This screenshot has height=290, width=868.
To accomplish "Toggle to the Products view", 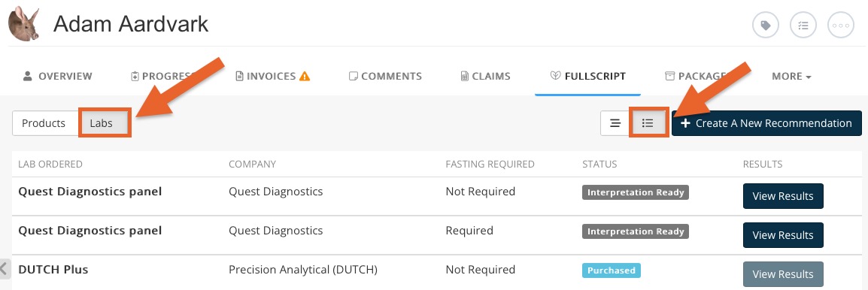I will (x=44, y=123).
